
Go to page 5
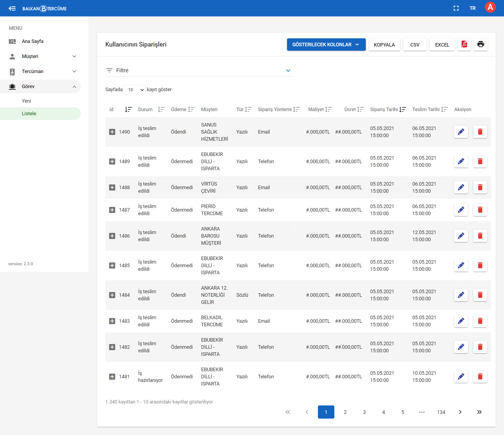tap(403, 412)
